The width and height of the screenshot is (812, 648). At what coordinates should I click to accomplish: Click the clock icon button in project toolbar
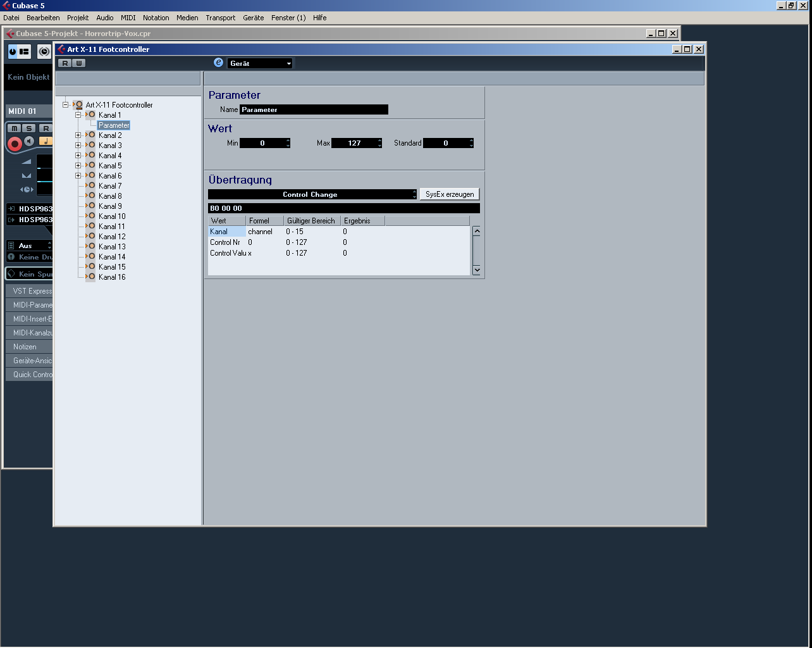(x=44, y=51)
